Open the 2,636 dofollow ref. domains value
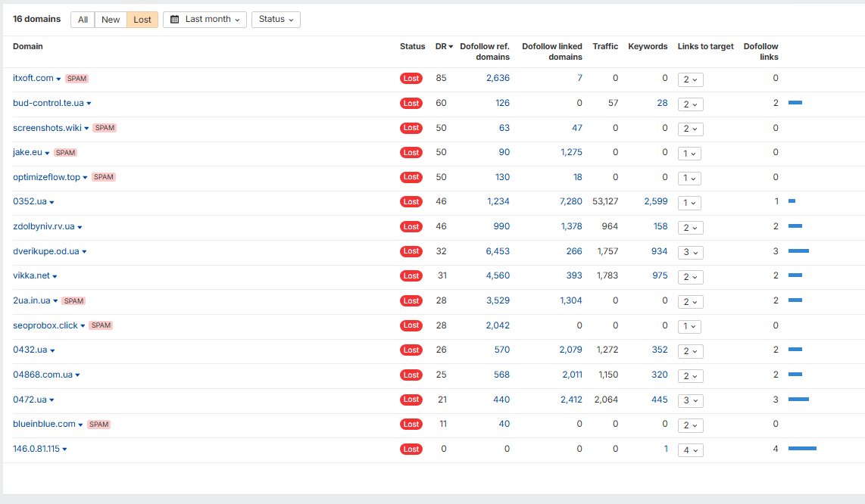This screenshot has width=865, height=504. [x=498, y=78]
